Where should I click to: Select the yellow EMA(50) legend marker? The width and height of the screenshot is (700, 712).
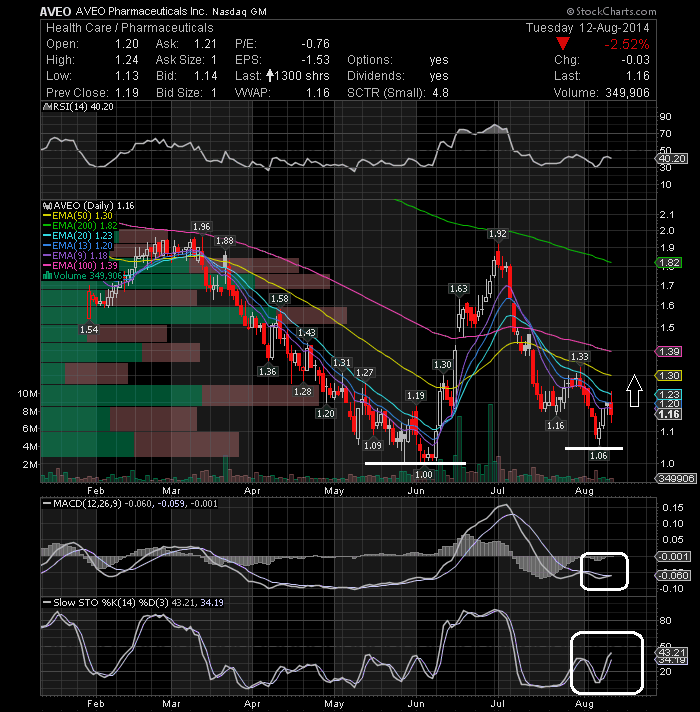47,216
